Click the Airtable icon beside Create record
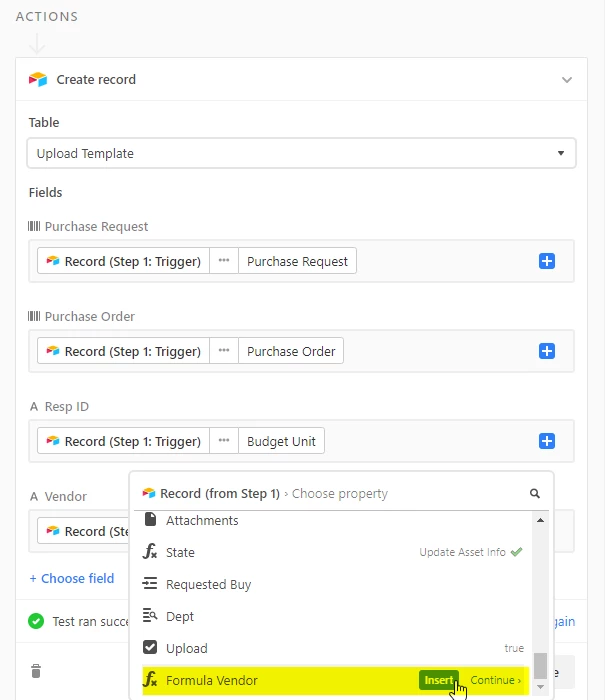The image size is (605, 700). [x=38, y=79]
